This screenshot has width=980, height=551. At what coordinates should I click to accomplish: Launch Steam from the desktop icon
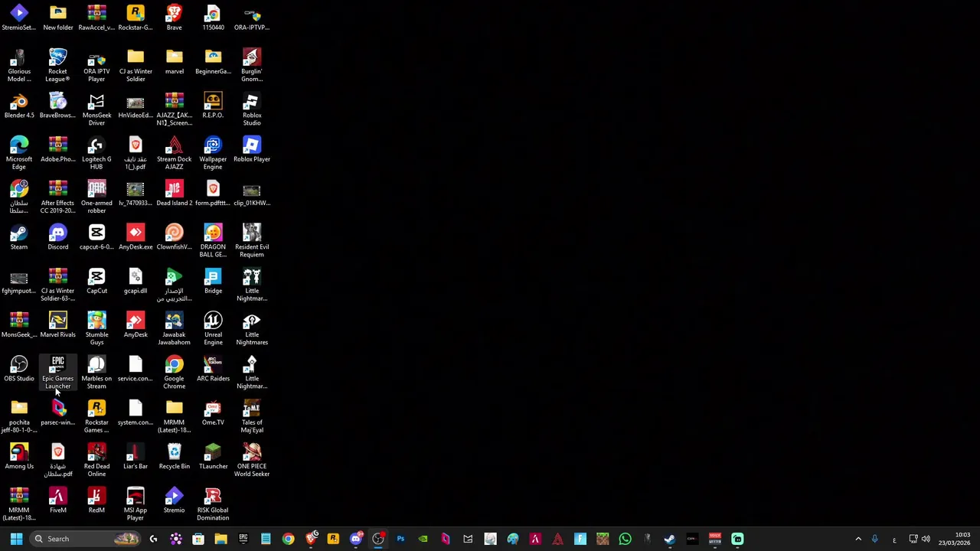(x=19, y=237)
